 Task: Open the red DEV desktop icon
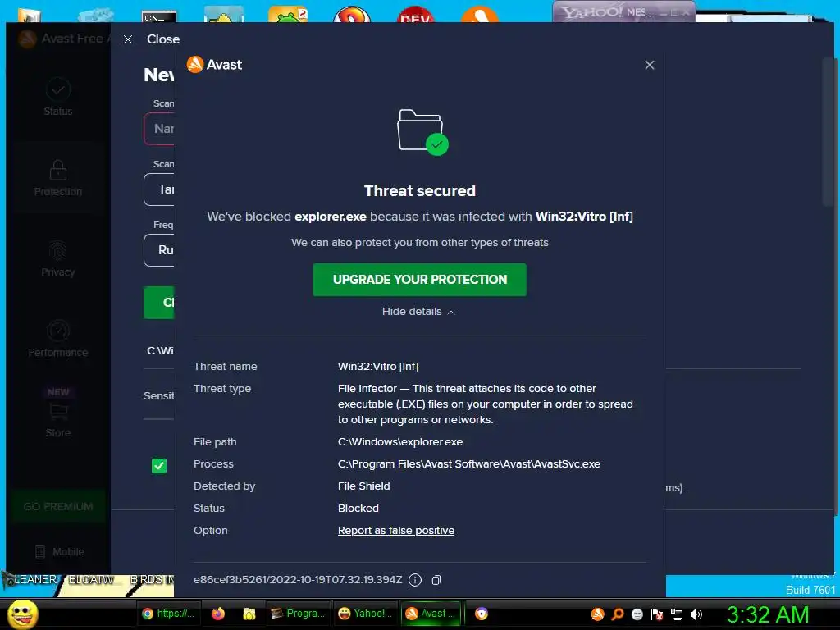coord(415,15)
